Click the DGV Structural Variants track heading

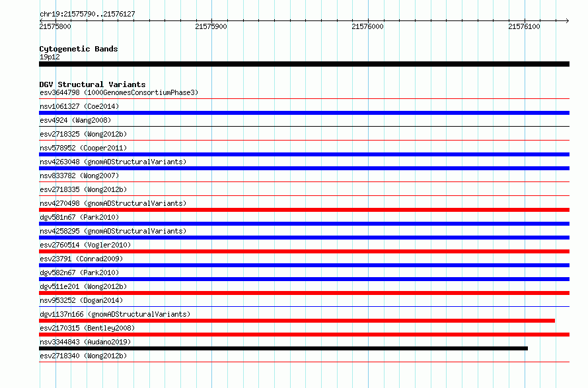pyautogui.click(x=92, y=84)
